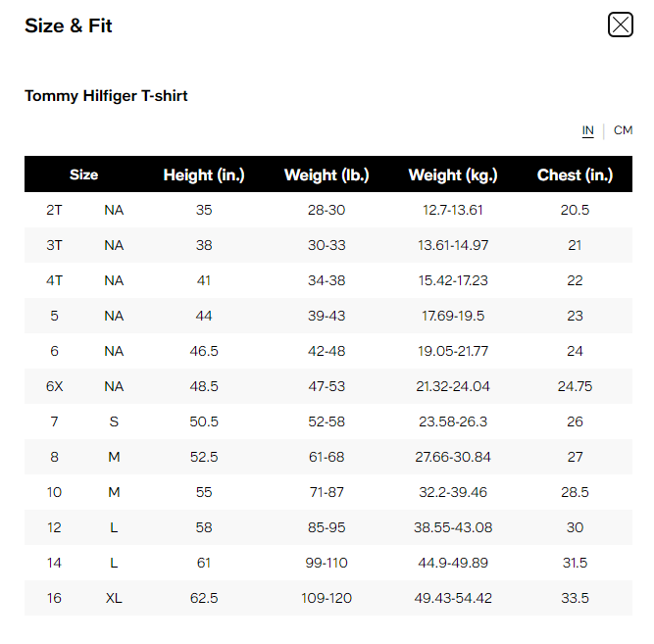Click the Size column header
Image resolution: width=654 pixels, height=644 pixels.
coord(84,174)
